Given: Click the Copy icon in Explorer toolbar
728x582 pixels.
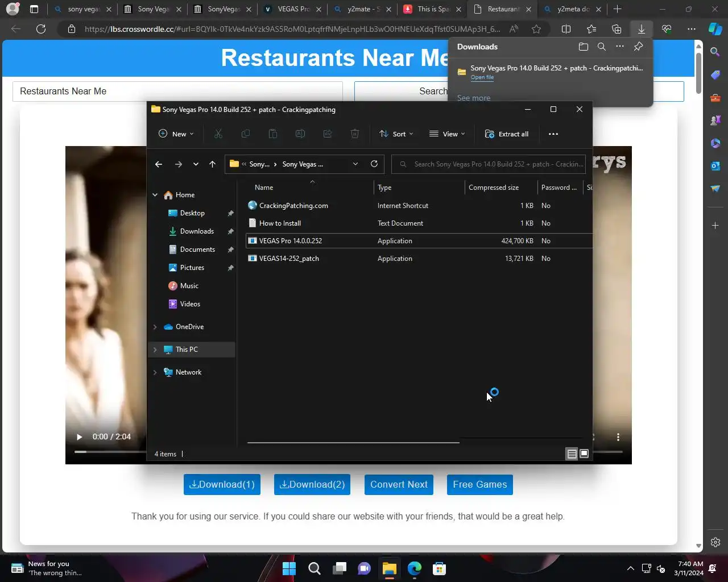Looking at the screenshot, I should [x=246, y=134].
